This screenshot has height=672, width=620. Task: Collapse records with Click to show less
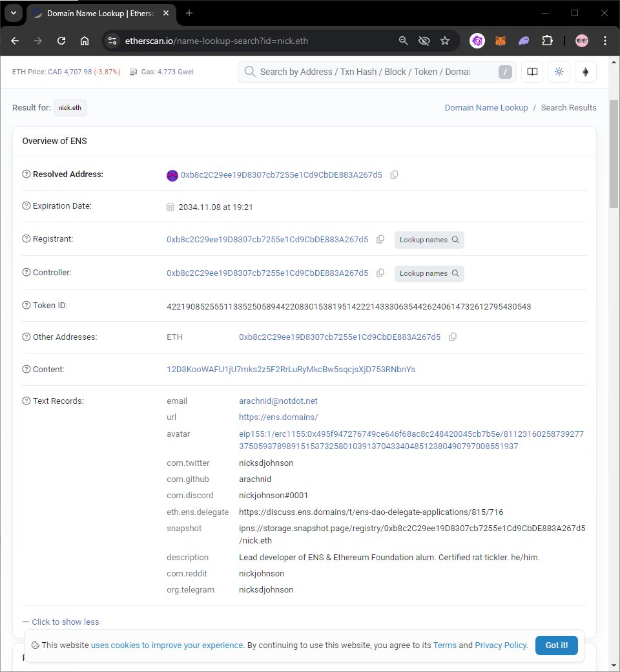61,622
